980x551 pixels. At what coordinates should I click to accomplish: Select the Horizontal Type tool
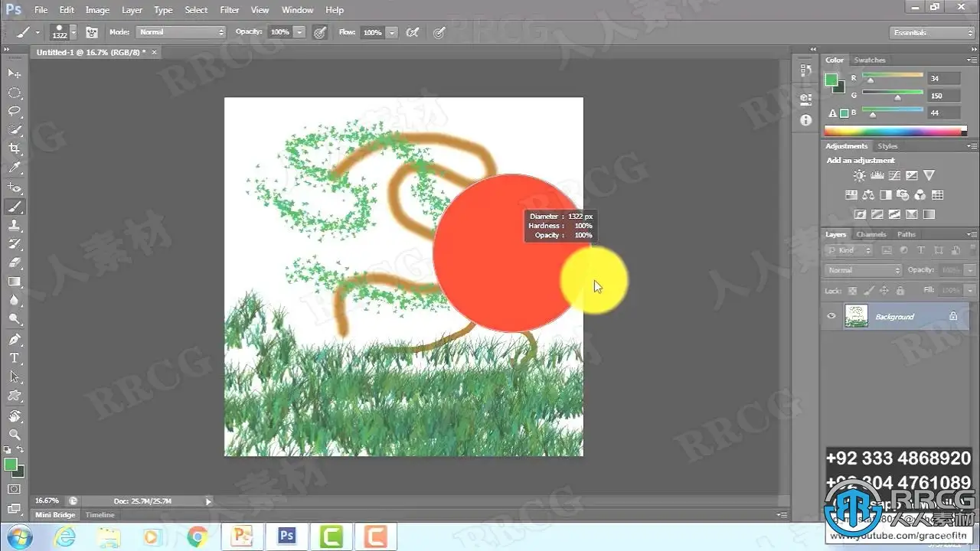click(x=14, y=358)
